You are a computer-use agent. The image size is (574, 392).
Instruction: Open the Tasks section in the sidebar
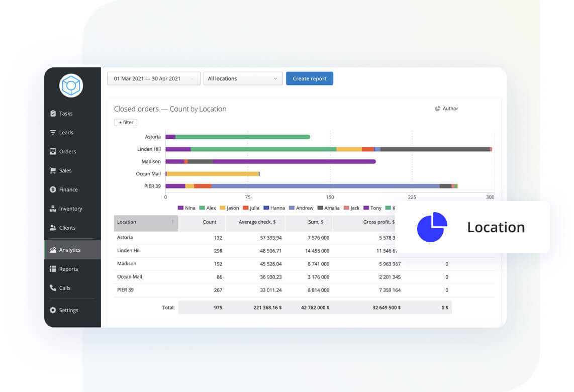tap(65, 113)
